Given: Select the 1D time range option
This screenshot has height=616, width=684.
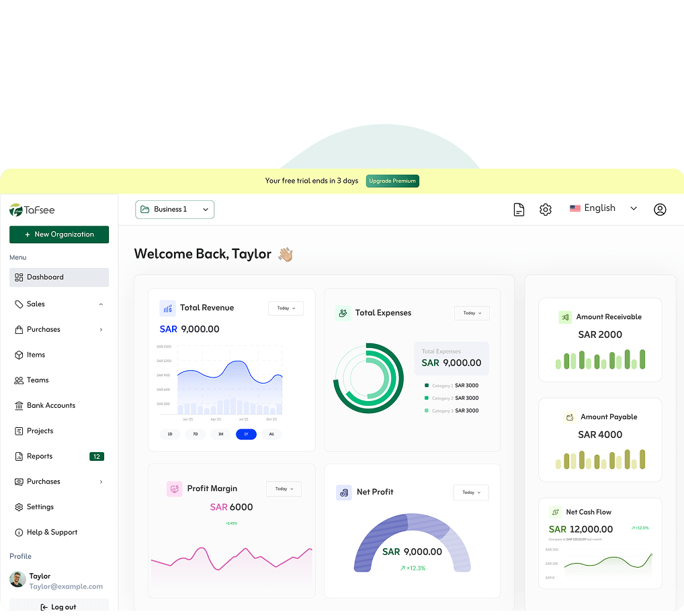Looking at the screenshot, I should click(x=170, y=434).
